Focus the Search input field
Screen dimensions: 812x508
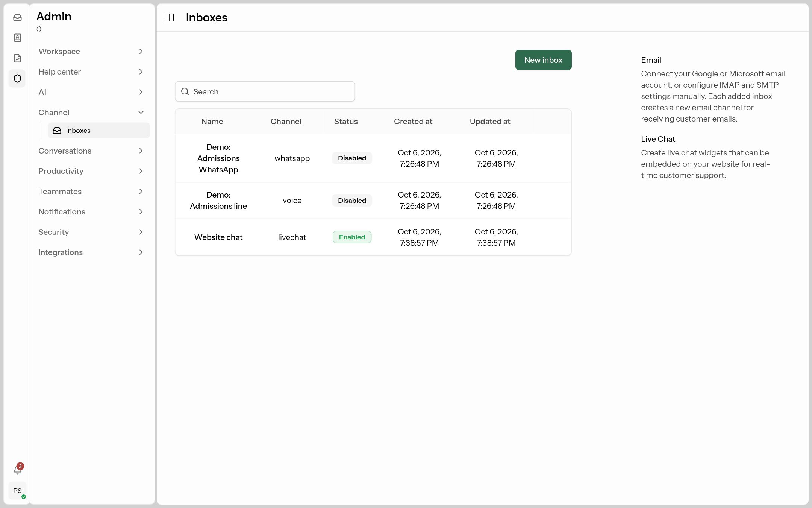pyautogui.click(x=265, y=91)
